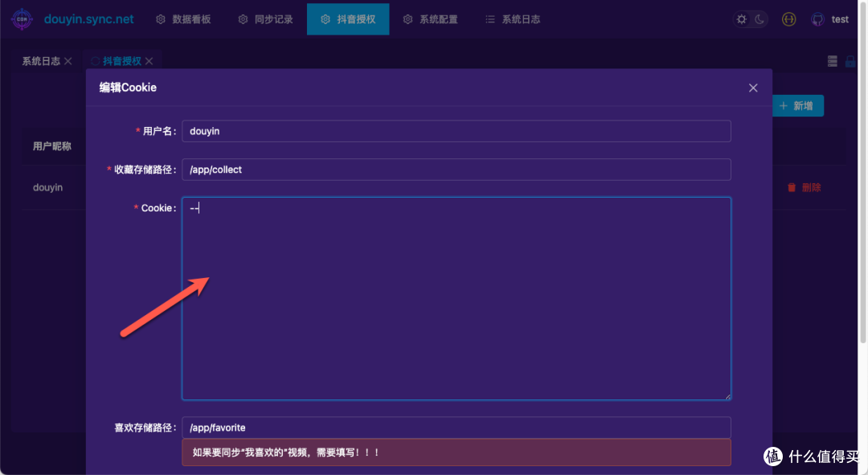Click the sync icon beside 同步记录
The image size is (868, 475).
tap(242, 18)
